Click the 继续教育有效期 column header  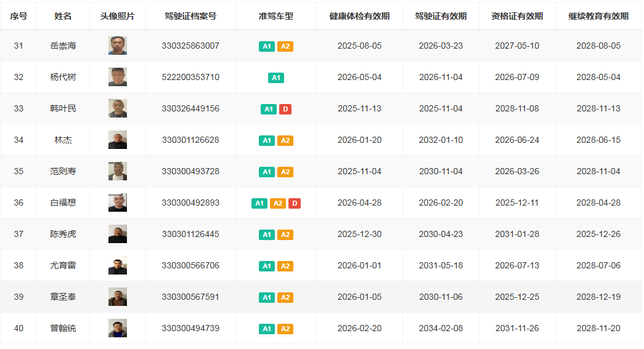(x=598, y=16)
